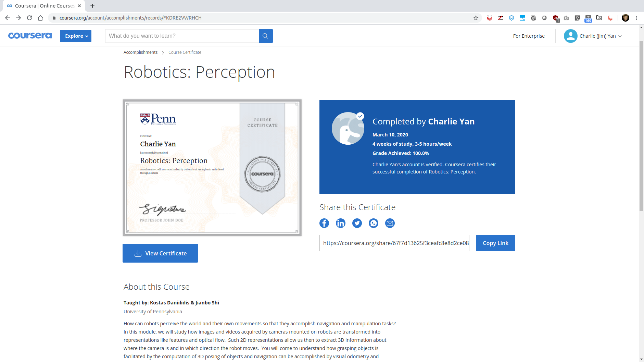
Task: Share certificate by email icon
Action: [x=390, y=223]
